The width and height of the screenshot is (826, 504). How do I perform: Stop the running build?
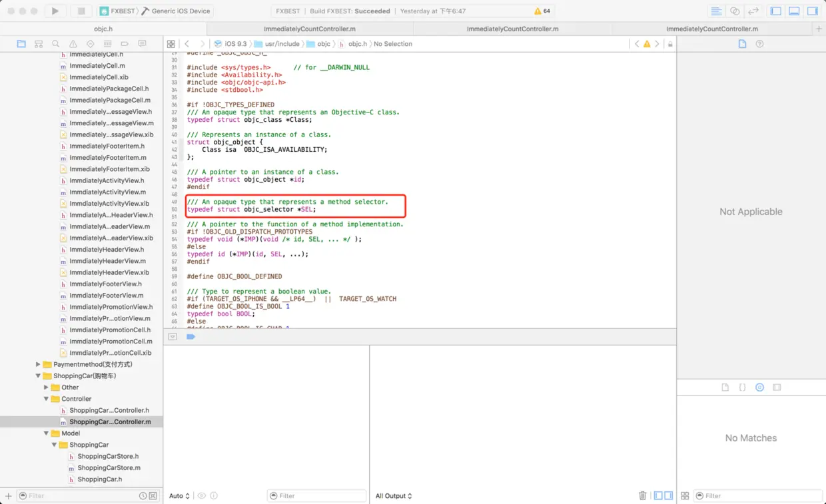pyautogui.click(x=81, y=11)
